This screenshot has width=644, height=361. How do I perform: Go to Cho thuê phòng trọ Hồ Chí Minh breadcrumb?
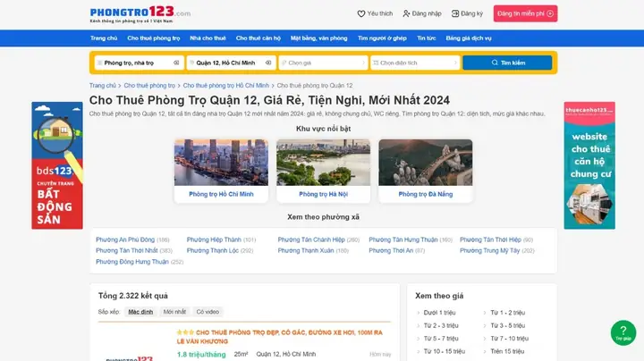tap(226, 85)
